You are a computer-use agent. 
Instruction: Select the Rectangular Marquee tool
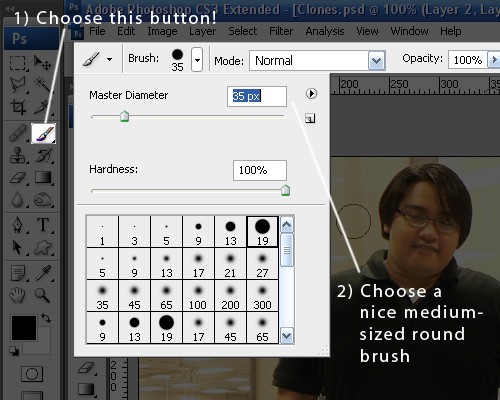17,63
